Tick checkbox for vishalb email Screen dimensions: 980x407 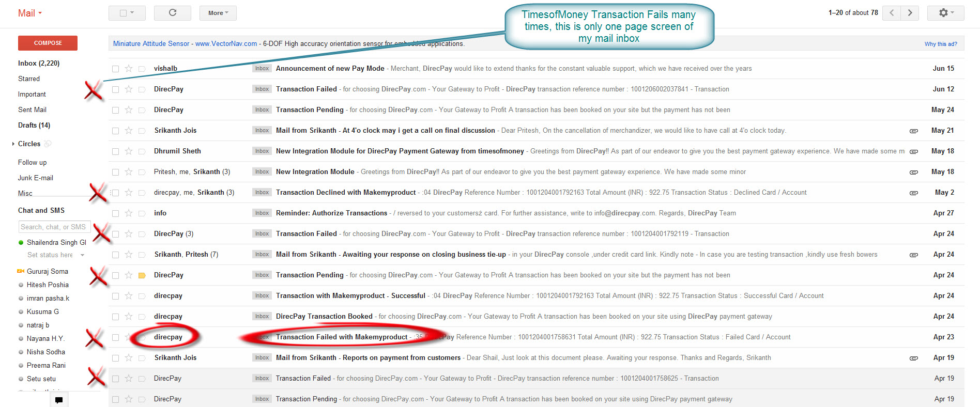pos(115,69)
